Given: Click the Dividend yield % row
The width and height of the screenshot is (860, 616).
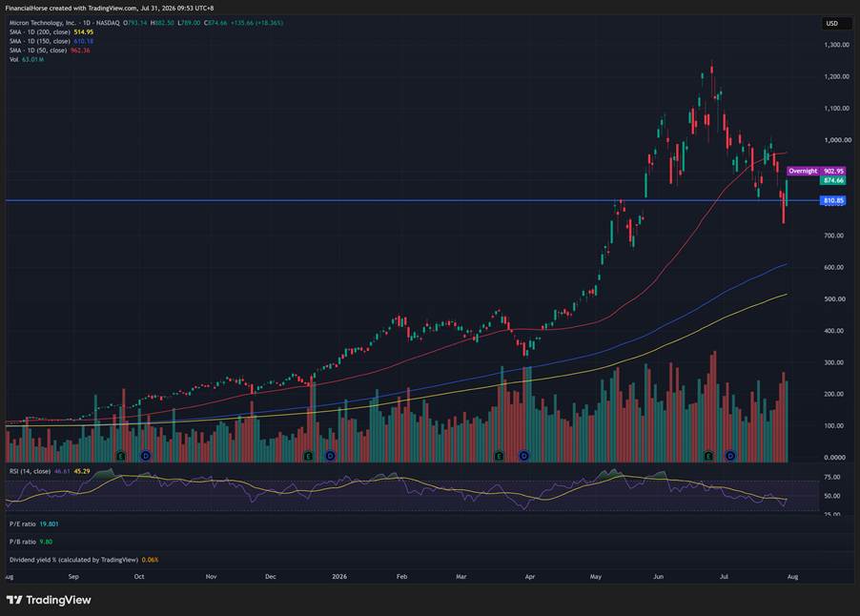Looking at the screenshot, I should 84,560.
